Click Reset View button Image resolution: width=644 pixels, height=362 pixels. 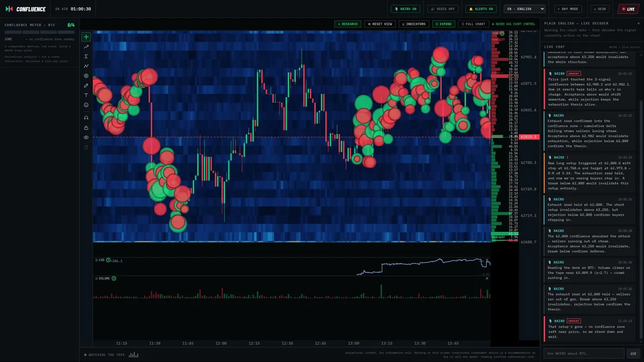click(x=380, y=24)
